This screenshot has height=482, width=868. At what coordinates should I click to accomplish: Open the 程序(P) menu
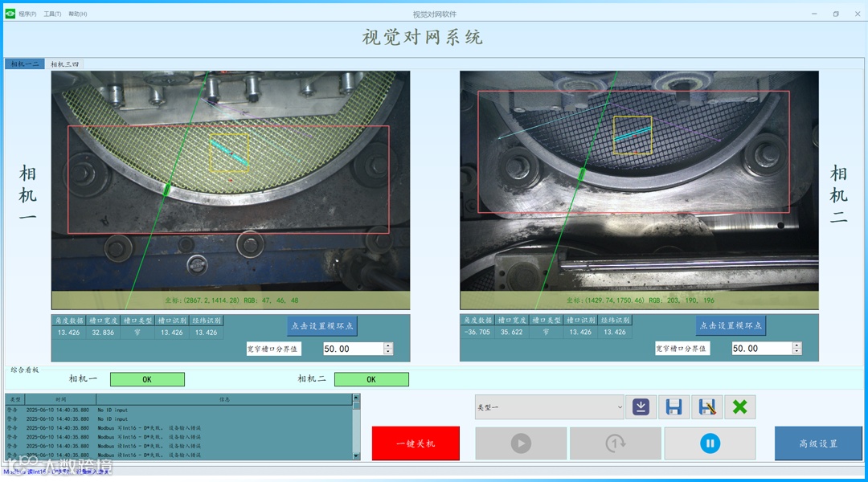tap(27, 14)
